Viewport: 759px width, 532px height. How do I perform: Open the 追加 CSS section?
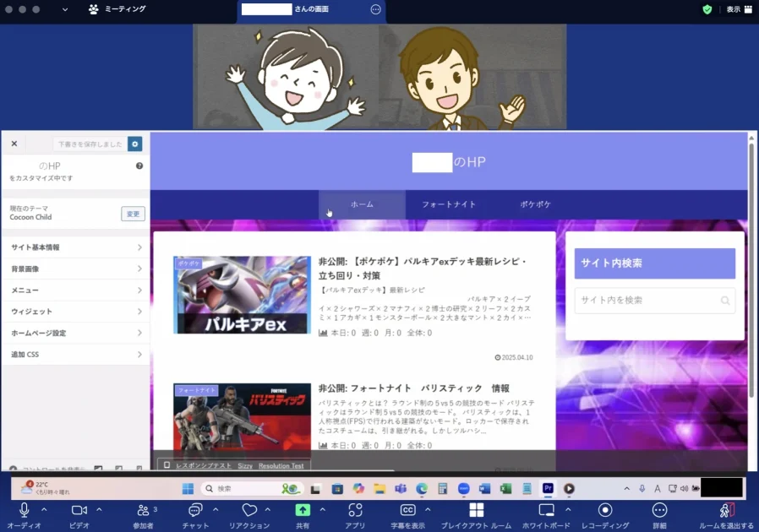click(76, 355)
